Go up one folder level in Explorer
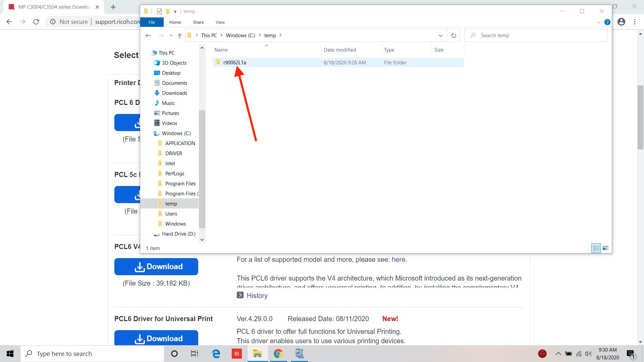The height and width of the screenshot is (362, 644). [x=179, y=36]
